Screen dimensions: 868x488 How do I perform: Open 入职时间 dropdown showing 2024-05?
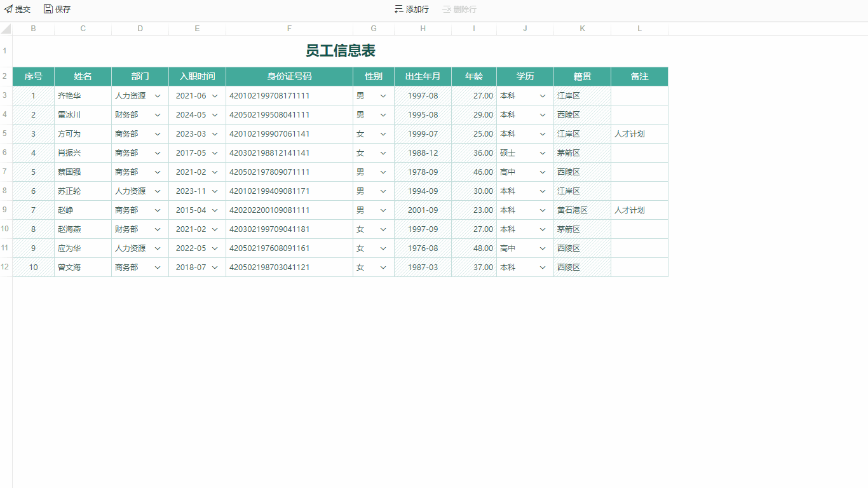pyautogui.click(x=215, y=115)
